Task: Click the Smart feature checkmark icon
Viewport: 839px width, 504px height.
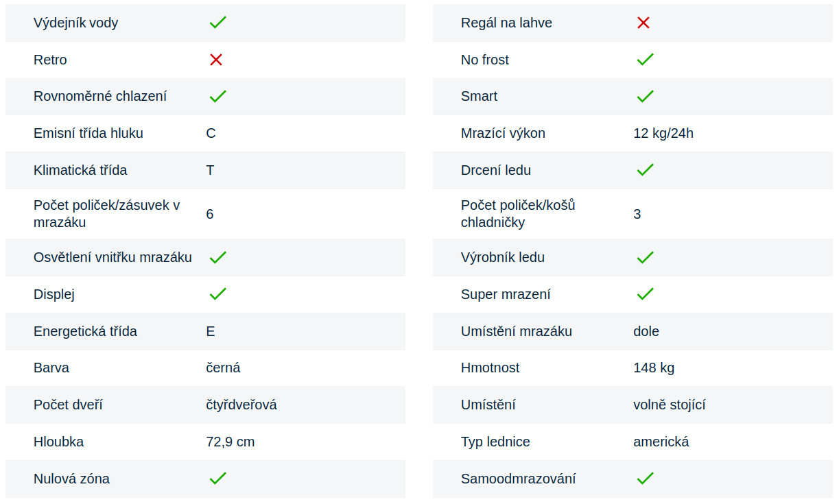Action: tap(645, 97)
